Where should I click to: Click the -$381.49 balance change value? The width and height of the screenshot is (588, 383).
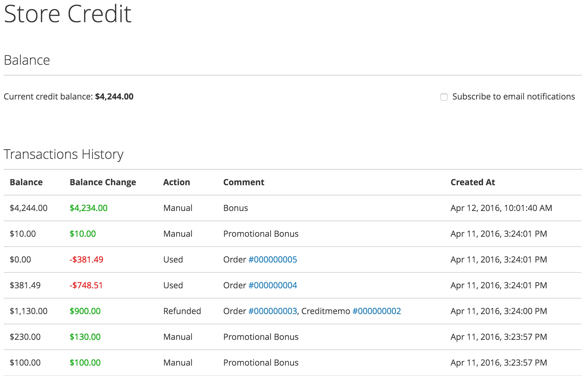click(86, 260)
